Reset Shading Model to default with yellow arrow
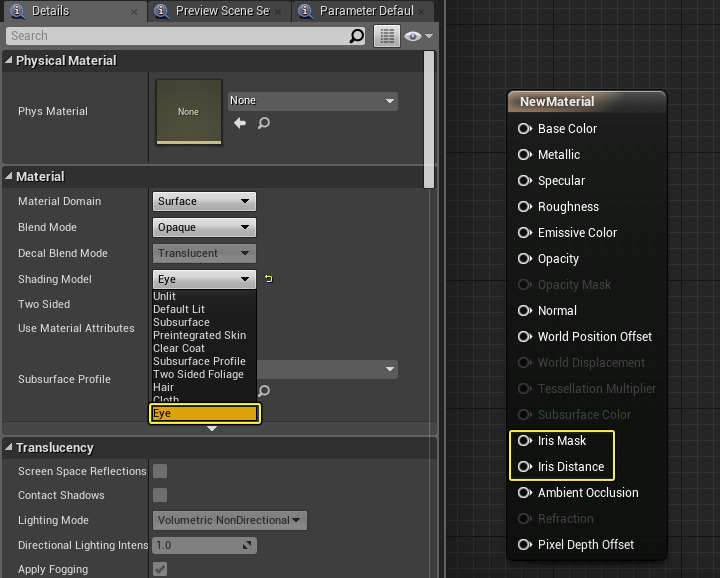 (x=268, y=279)
